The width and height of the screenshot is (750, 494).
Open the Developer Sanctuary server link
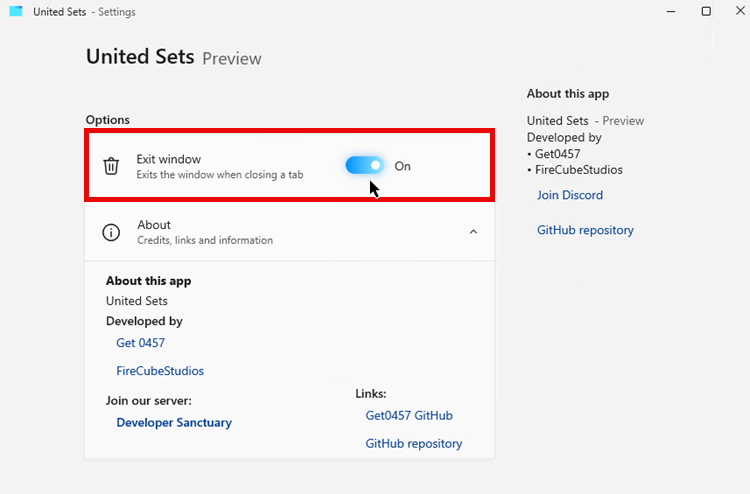(x=174, y=423)
